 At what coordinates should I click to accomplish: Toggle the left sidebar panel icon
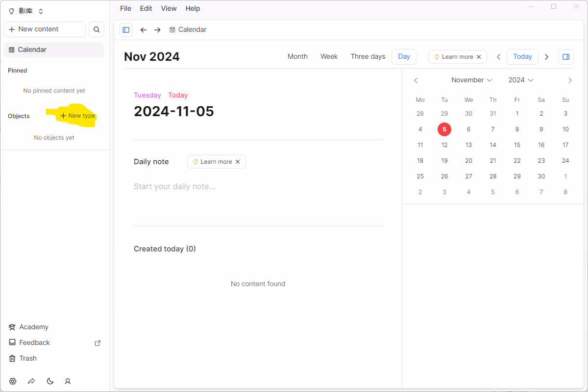click(126, 30)
